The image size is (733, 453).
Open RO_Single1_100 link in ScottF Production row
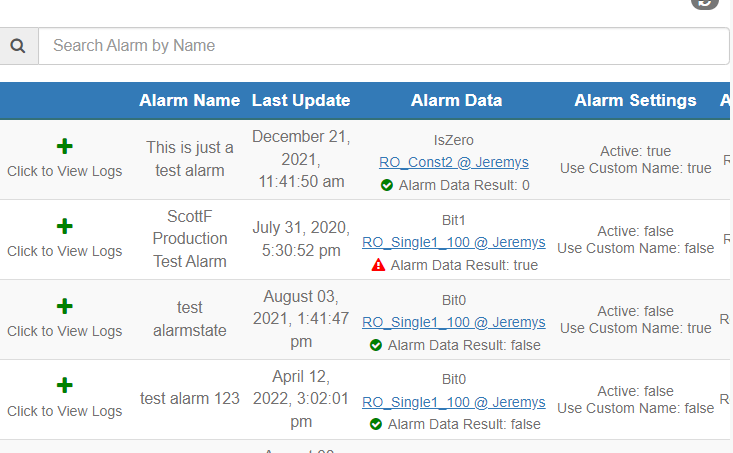453,242
